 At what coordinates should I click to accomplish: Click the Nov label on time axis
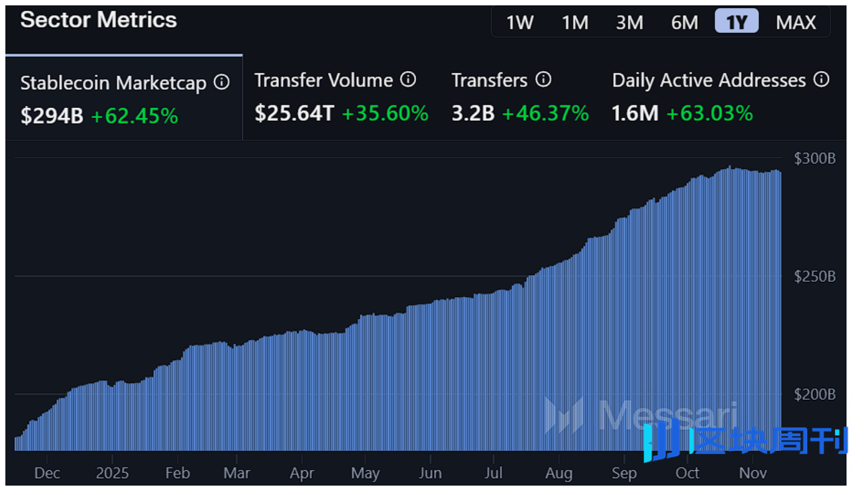[x=752, y=473]
